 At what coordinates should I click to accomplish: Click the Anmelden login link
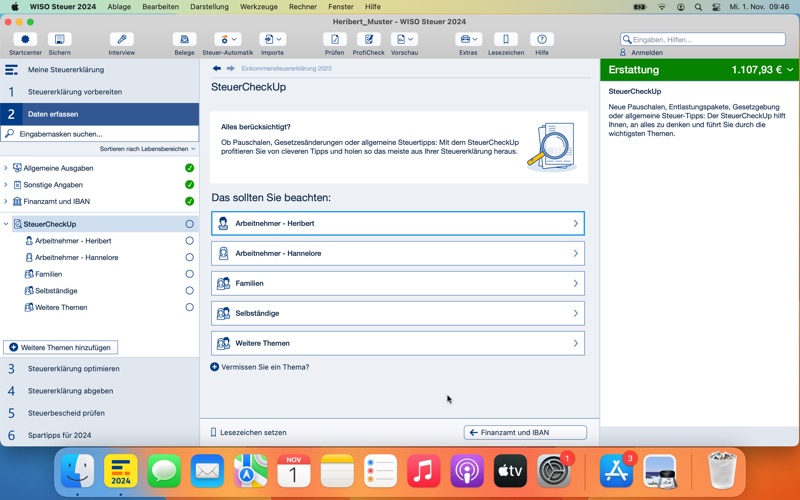click(x=646, y=53)
